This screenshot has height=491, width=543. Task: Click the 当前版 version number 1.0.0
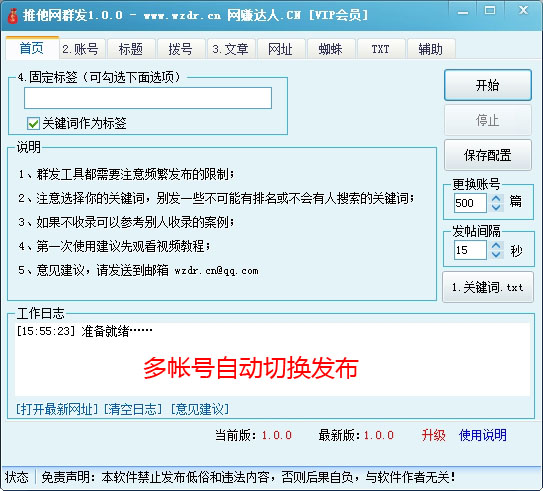coord(277,435)
